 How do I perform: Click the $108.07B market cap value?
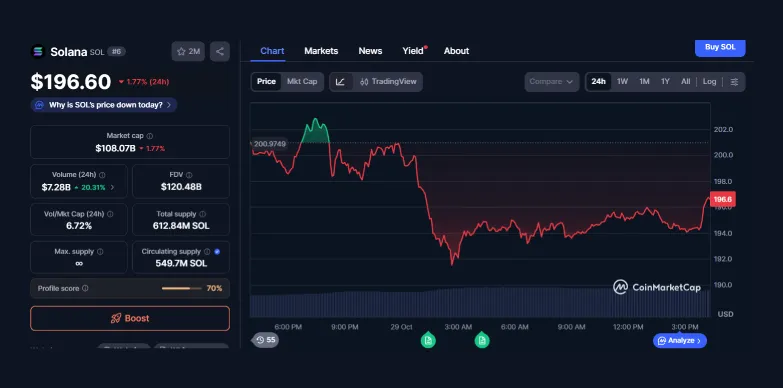(115, 148)
